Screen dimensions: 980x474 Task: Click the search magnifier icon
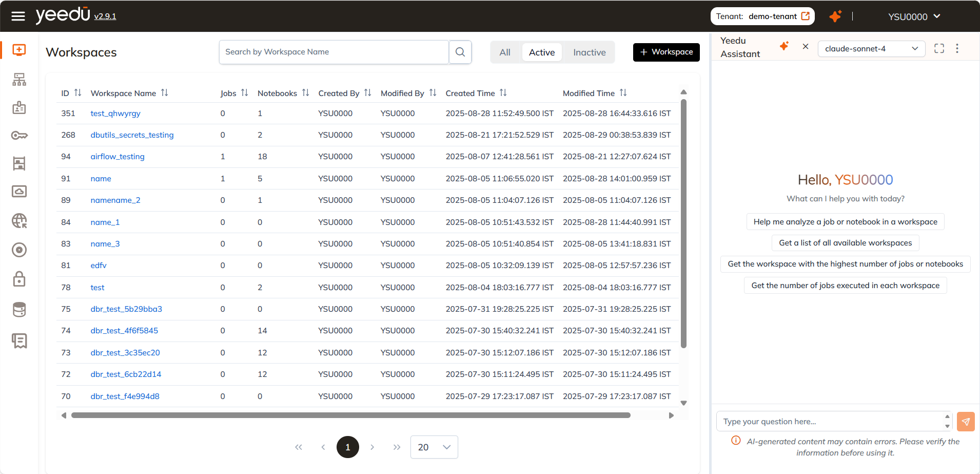(x=460, y=52)
